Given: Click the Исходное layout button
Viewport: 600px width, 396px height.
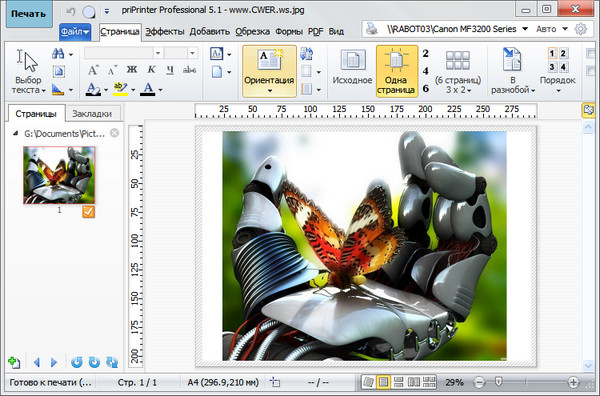Looking at the screenshot, I should pos(352,67).
